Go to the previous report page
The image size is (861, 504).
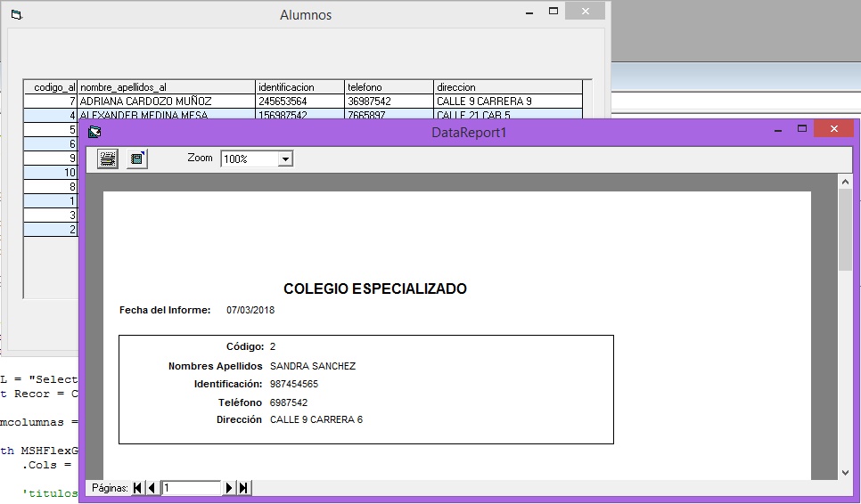click(152, 488)
